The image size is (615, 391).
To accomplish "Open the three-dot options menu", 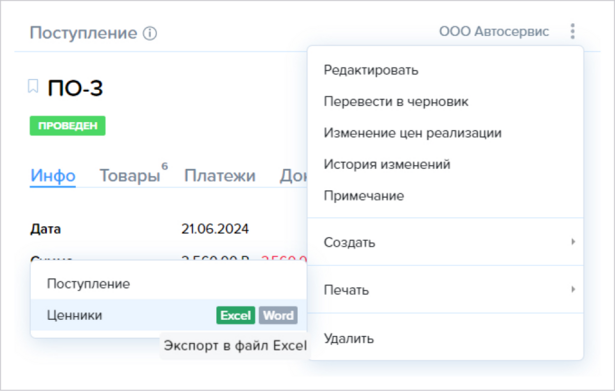I will click(573, 31).
